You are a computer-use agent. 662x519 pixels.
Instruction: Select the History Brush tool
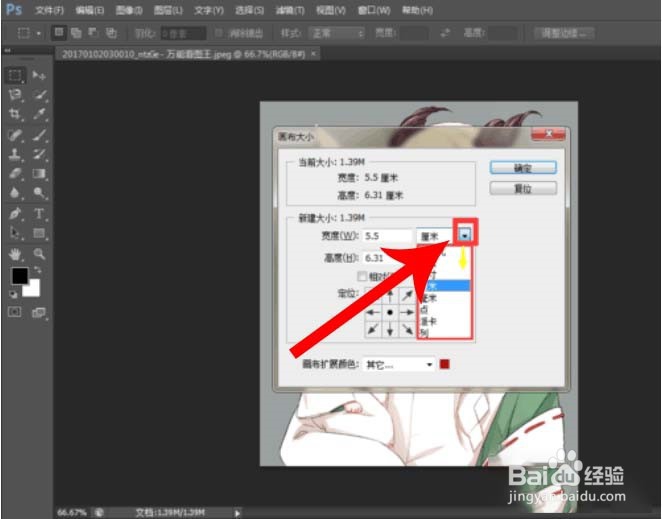click(39, 154)
